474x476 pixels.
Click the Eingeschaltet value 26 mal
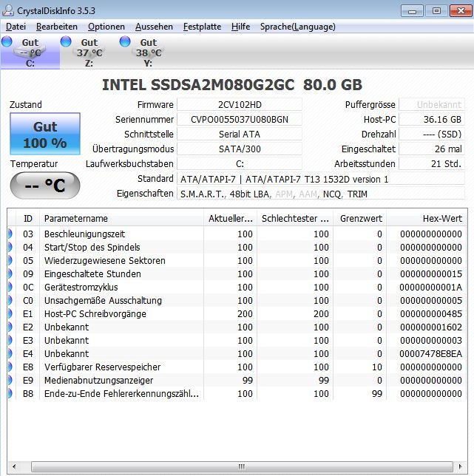tap(432, 149)
